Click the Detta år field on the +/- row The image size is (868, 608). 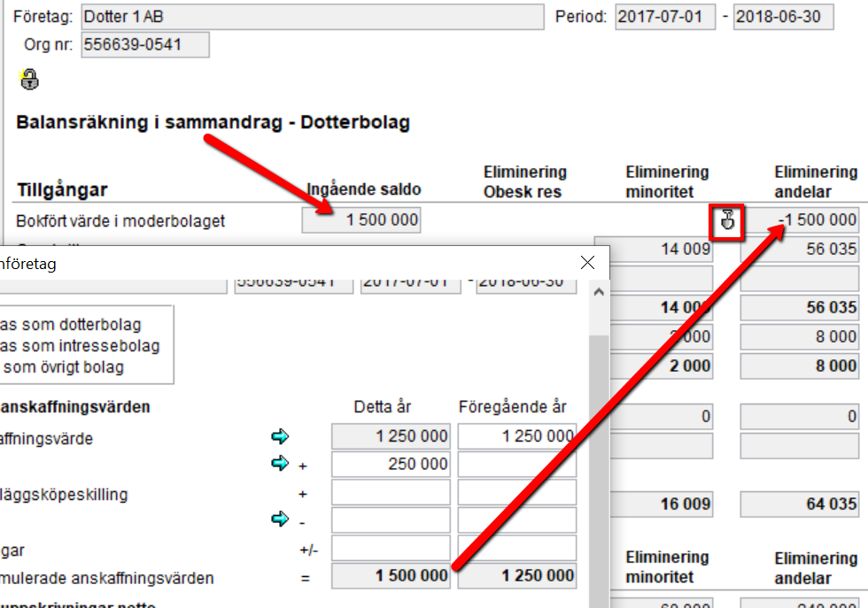(x=391, y=548)
